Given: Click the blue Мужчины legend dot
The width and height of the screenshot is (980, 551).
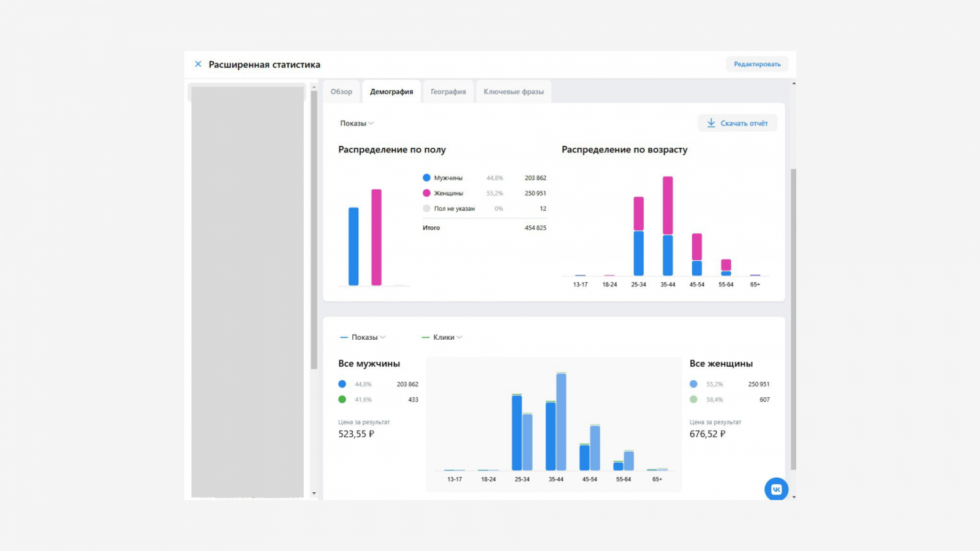Looking at the screenshot, I should pyautogui.click(x=426, y=178).
